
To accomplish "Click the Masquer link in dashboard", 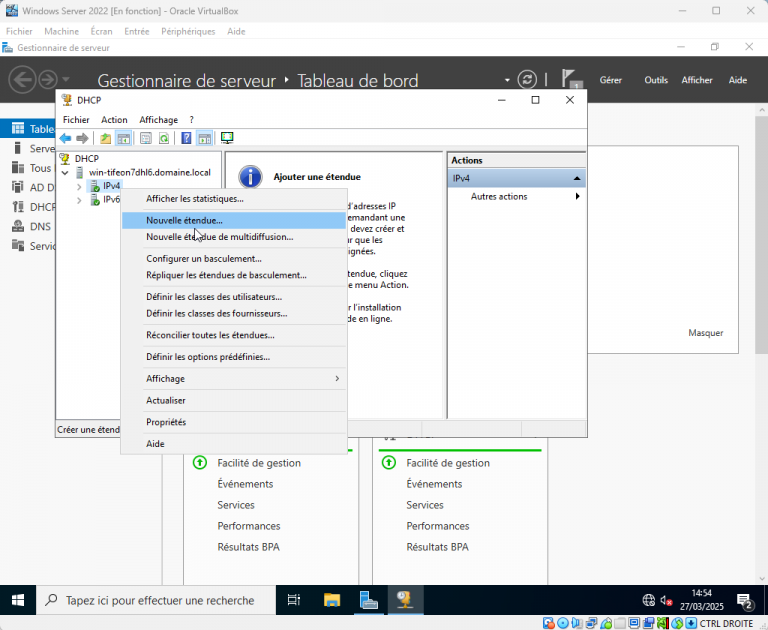I will [705, 333].
